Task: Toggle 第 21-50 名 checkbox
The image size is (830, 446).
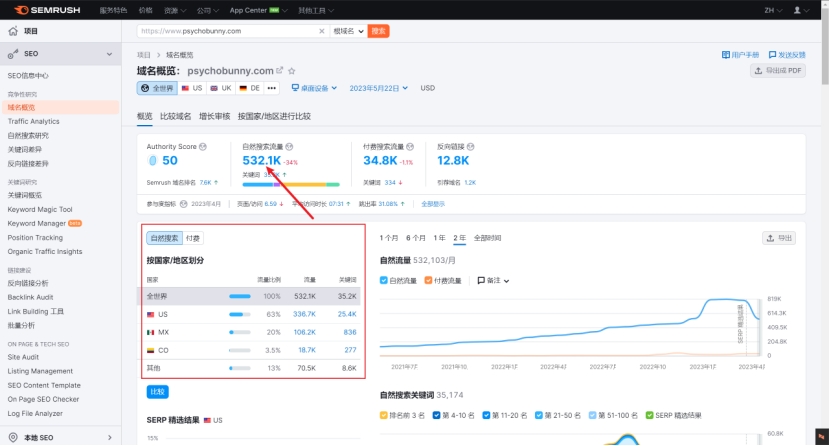Action: coord(538,415)
